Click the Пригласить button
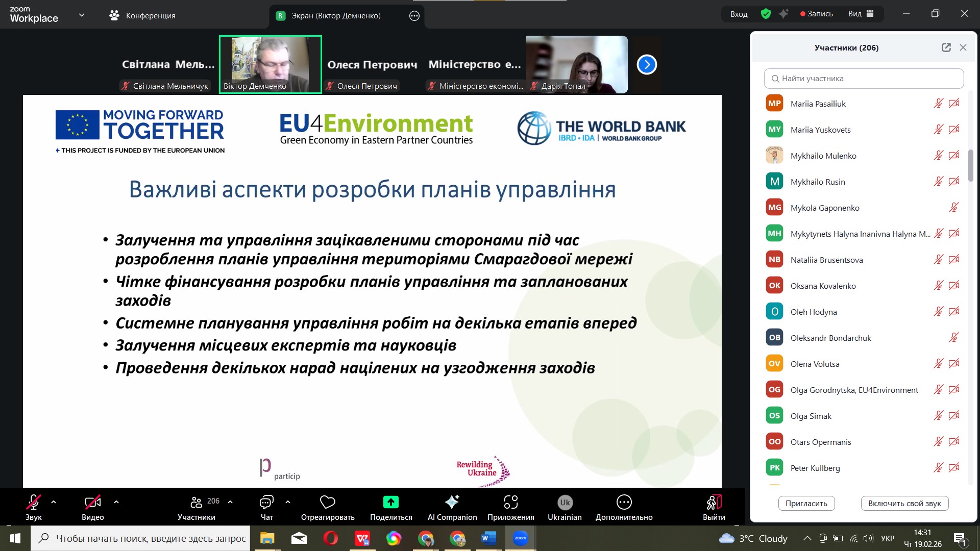The width and height of the screenshot is (980, 551). click(806, 503)
